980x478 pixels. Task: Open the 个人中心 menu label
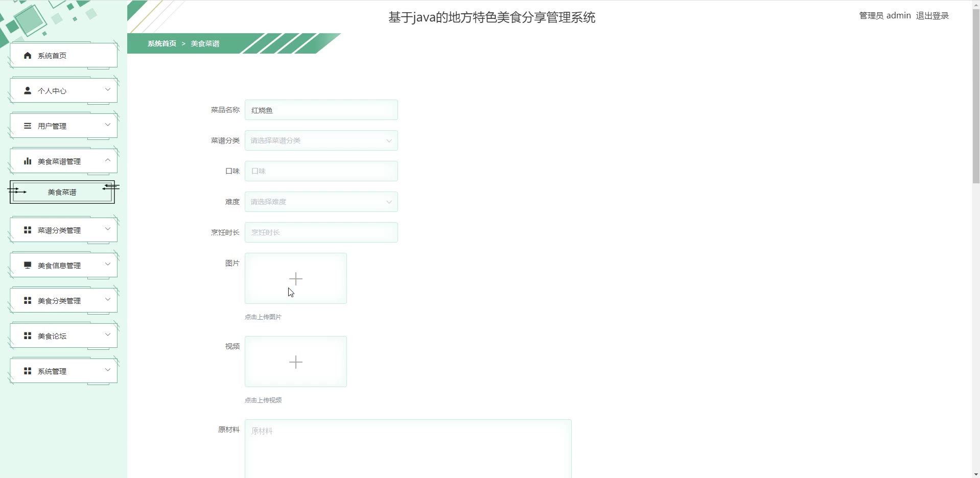[x=52, y=91]
